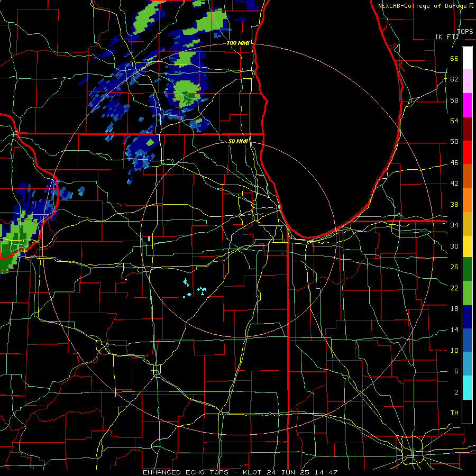
Task: Click the white 66 kft legend swatch
Action: coord(467,58)
